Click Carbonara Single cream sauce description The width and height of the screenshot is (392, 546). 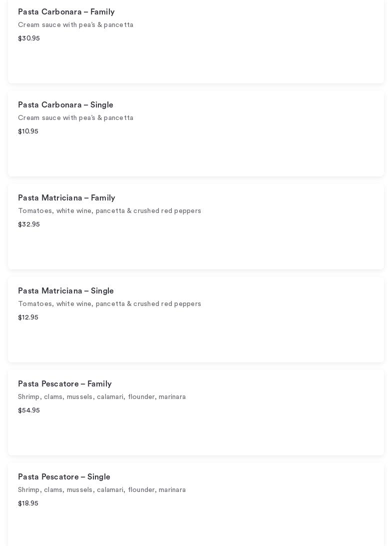click(75, 118)
